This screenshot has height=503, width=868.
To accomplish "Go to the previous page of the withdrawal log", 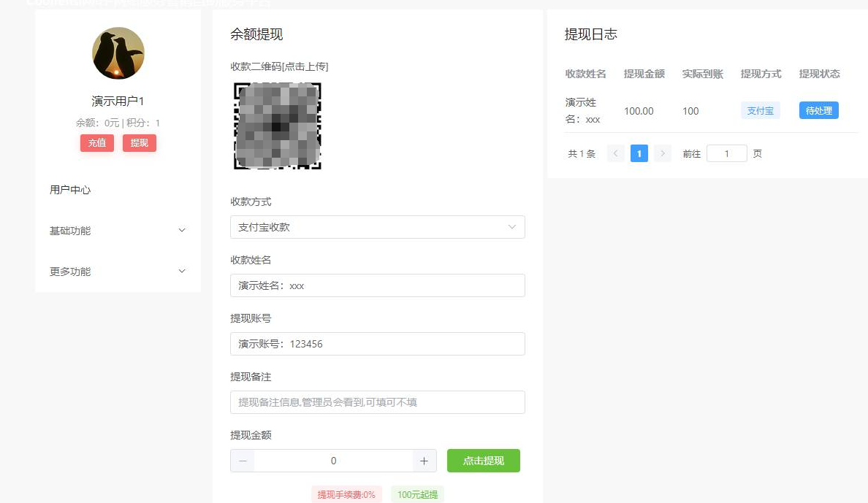I will pos(616,153).
